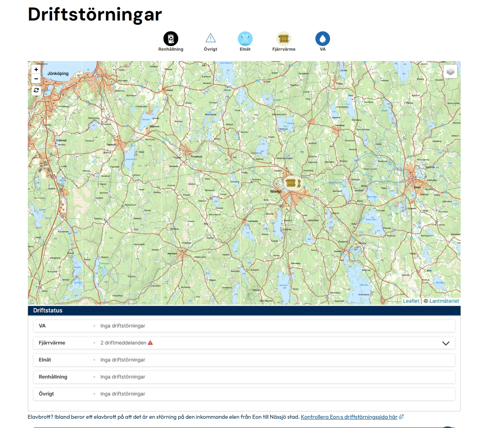
Task: Select the Övrigt status row
Action: (244, 394)
